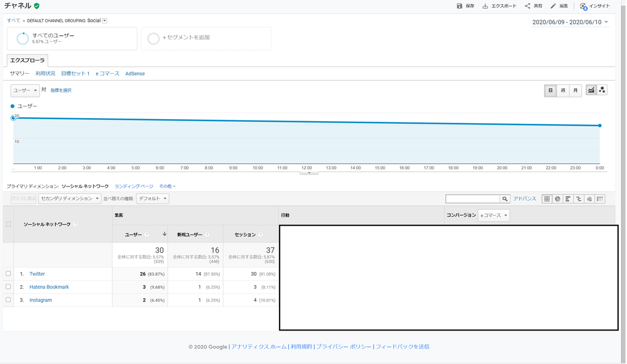Select 日 daily granularity
This screenshot has width=627, height=364.
click(x=550, y=90)
